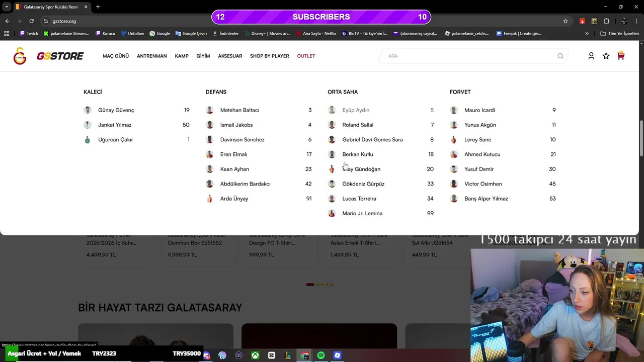This screenshot has width=644, height=362.
Task: Click the KALECİ category heading
Action: (93, 92)
